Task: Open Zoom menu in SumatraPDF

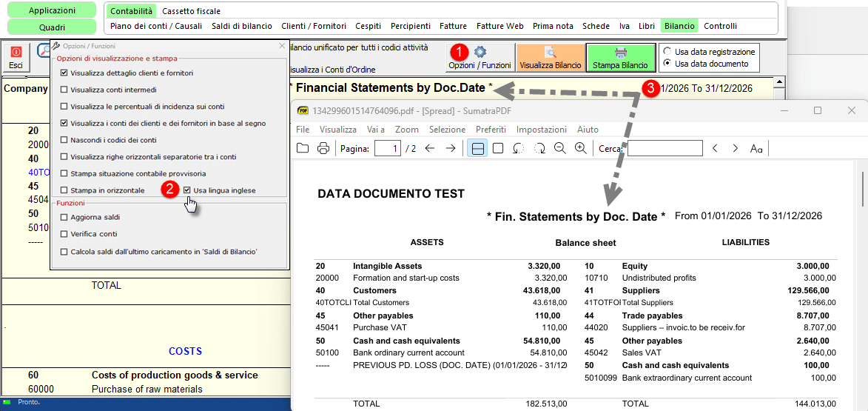Action: click(407, 130)
